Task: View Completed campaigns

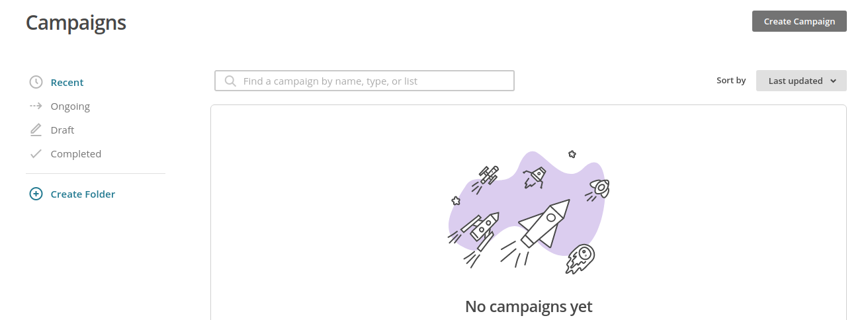Action: pos(75,154)
